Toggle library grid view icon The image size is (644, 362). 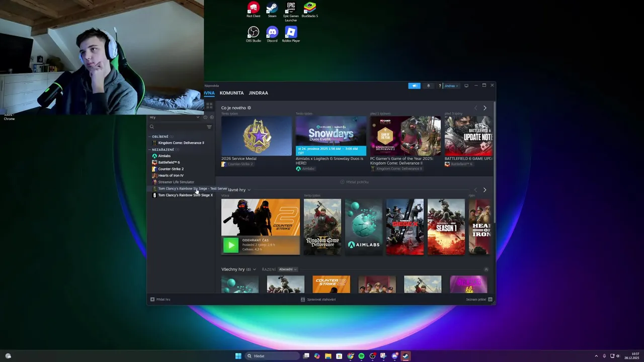coord(209,106)
